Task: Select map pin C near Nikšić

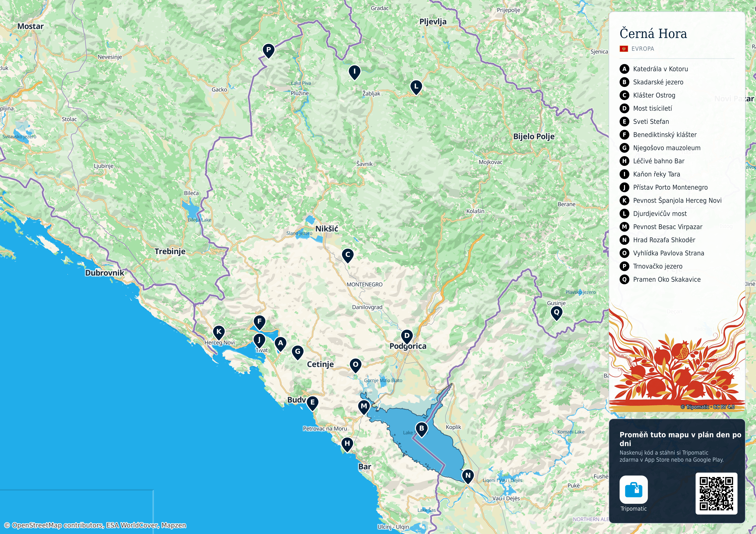Action: (x=348, y=255)
